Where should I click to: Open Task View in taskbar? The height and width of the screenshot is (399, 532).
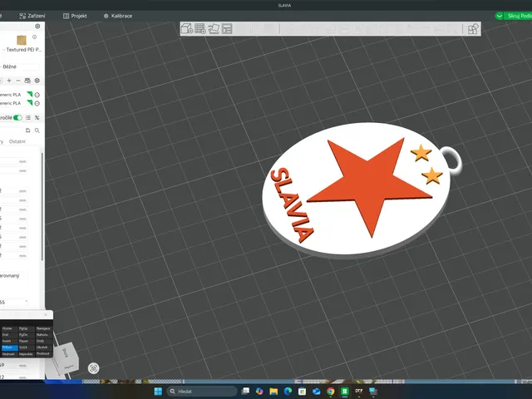tap(245, 392)
